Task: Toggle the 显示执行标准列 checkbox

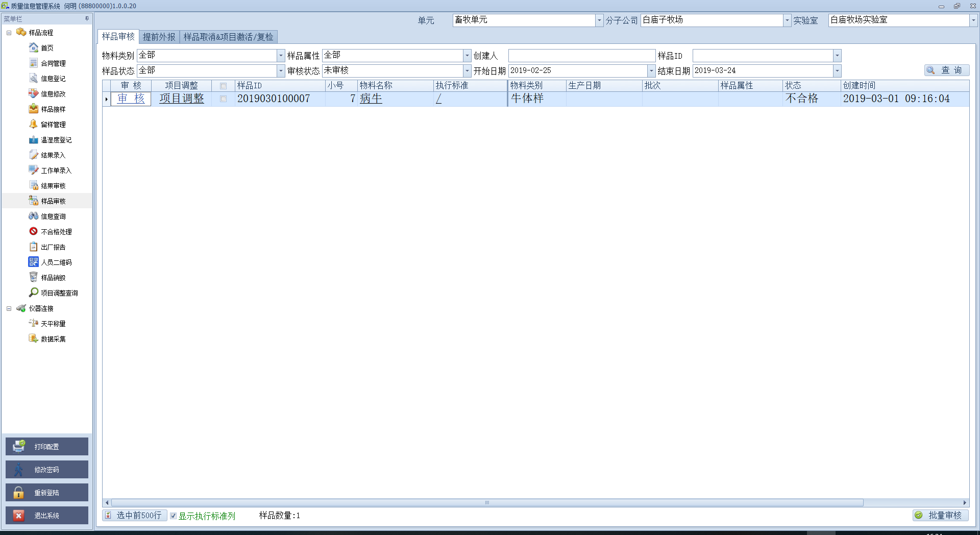Action: tap(174, 516)
